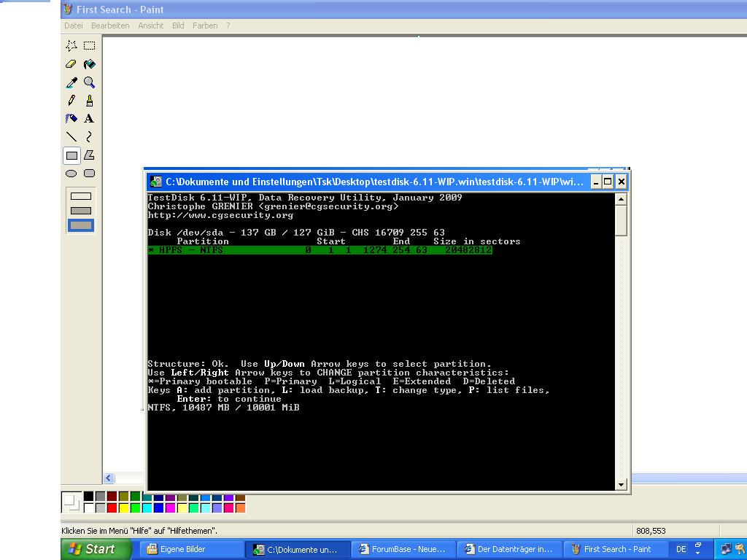Choose the Fill With Color bucket
The width and height of the screenshot is (747, 560).
point(89,64)
